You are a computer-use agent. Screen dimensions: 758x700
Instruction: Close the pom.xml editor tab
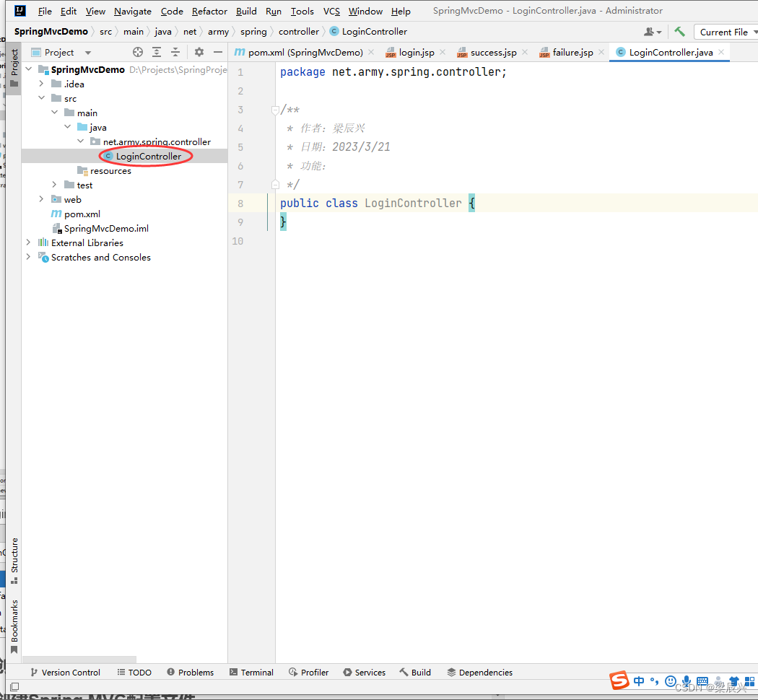[371, 52]
